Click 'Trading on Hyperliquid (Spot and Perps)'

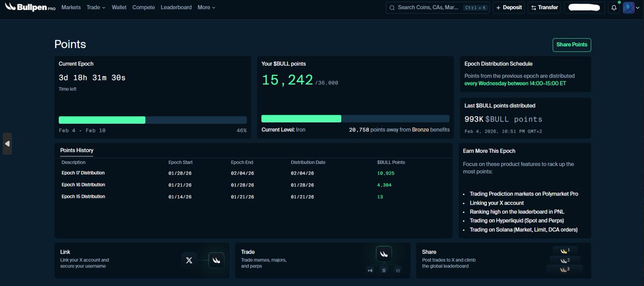[517, 220]
